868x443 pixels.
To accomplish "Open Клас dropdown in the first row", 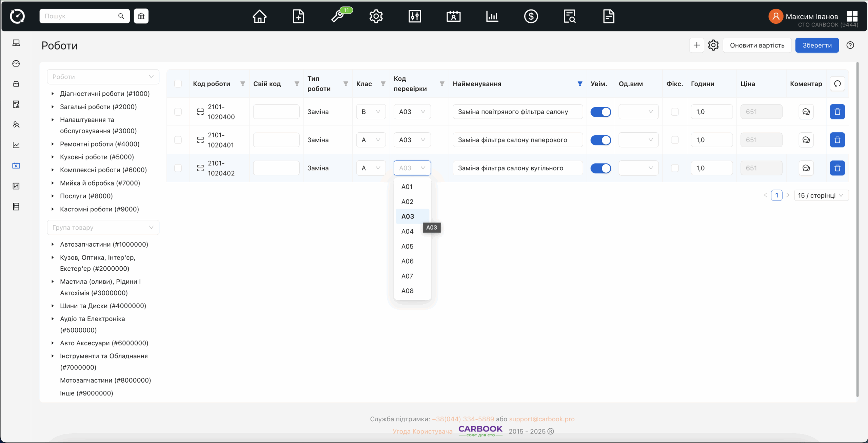I will click(x=371, y=112).
